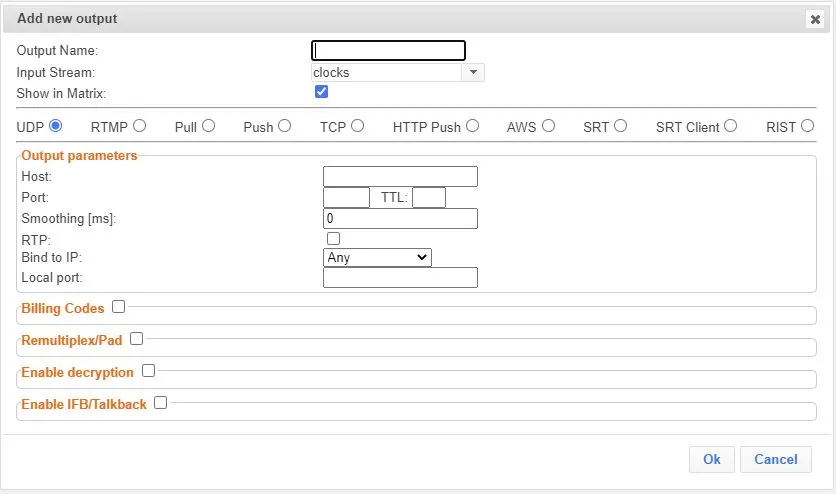Select the RTMP radio button
Viewport: 836px width, 494px height.
point(140,126)
